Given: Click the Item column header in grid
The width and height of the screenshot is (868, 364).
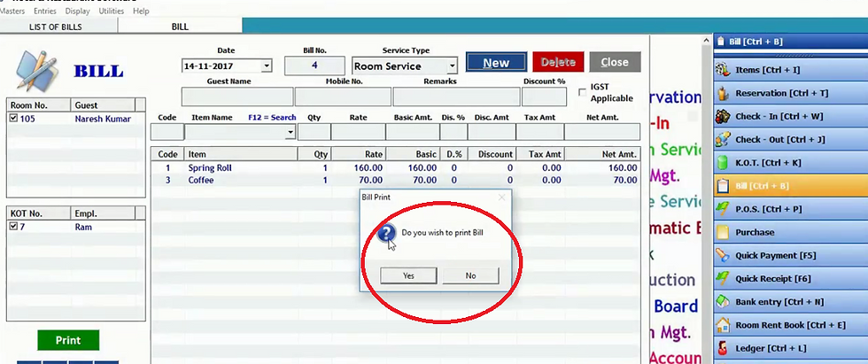Looking at the screenshot, I should [240, 154].
